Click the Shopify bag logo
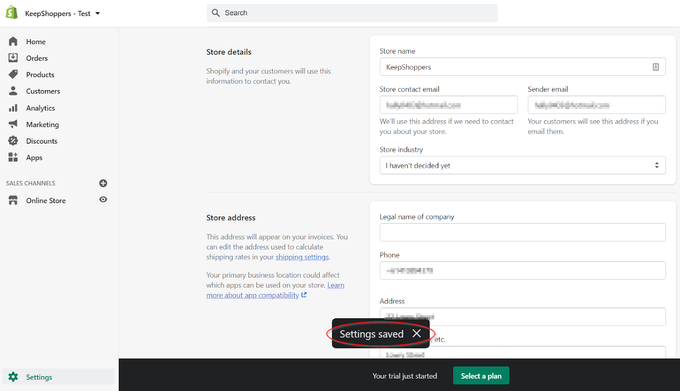680x391 pixels. point(12,13)
